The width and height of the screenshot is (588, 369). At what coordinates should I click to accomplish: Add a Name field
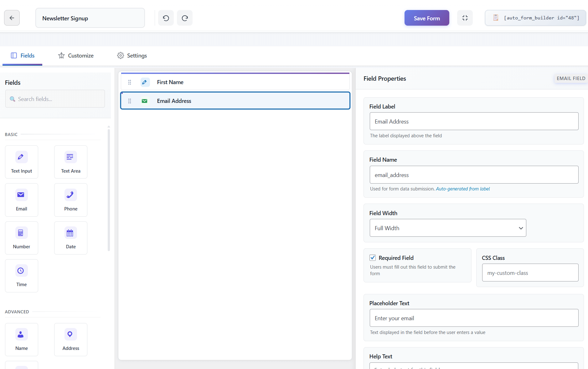[21, 339]
